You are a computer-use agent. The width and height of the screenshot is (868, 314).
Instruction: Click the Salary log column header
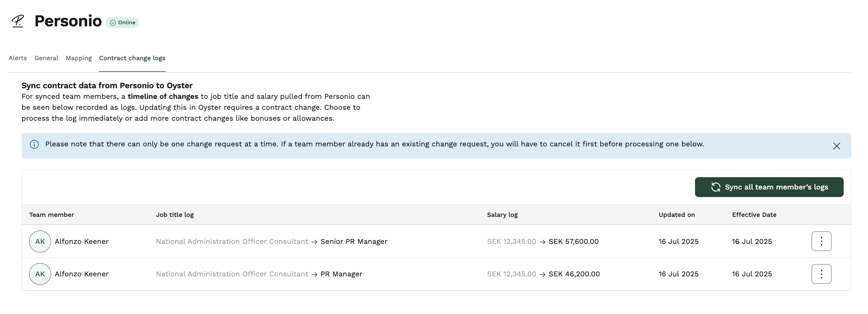tap(502, 215)
